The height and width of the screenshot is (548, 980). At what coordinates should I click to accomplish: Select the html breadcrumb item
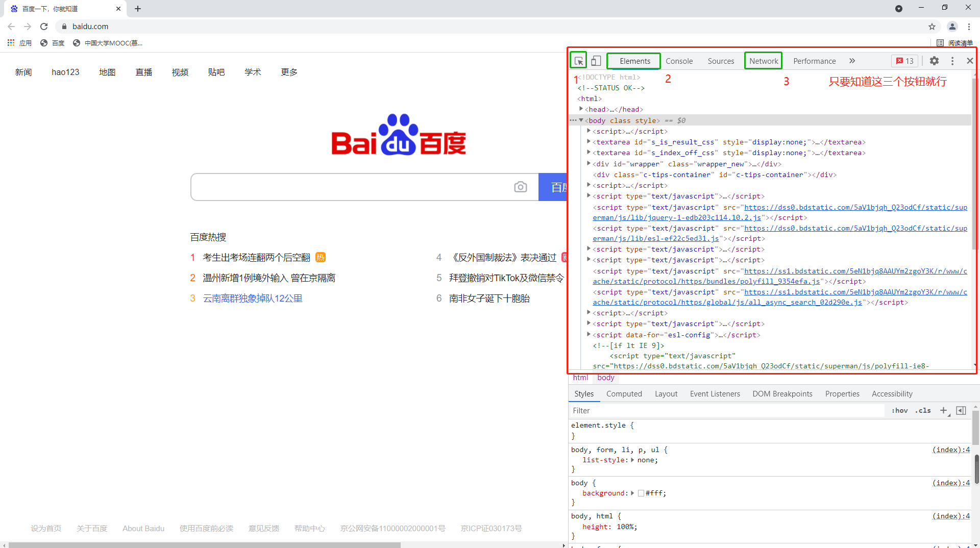(580, 378)
